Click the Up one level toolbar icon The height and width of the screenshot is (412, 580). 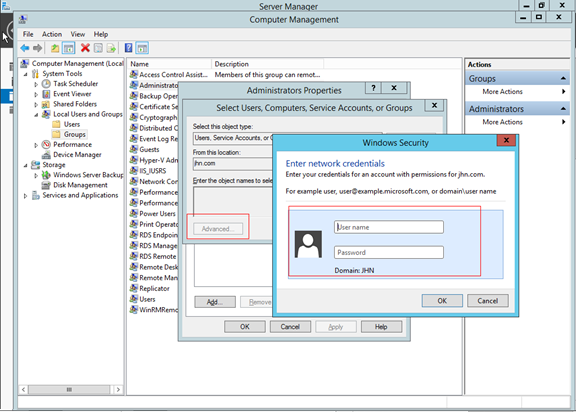coord(55,48)
